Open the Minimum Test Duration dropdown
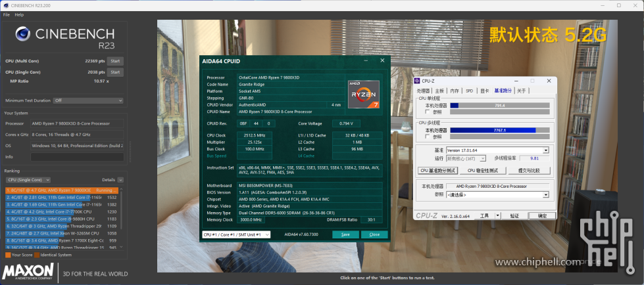Viewport: 644px width, 285px height. [88, 100]
